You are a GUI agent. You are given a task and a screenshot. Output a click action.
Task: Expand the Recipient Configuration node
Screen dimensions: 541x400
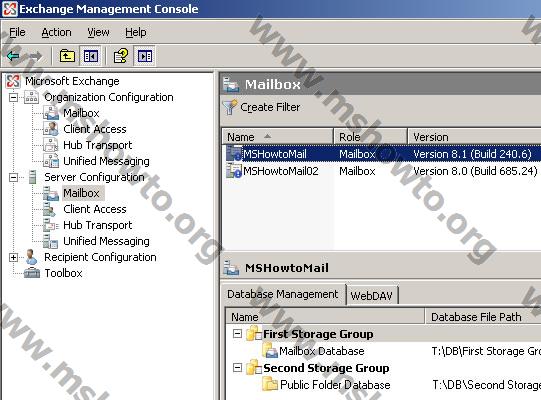13,257
